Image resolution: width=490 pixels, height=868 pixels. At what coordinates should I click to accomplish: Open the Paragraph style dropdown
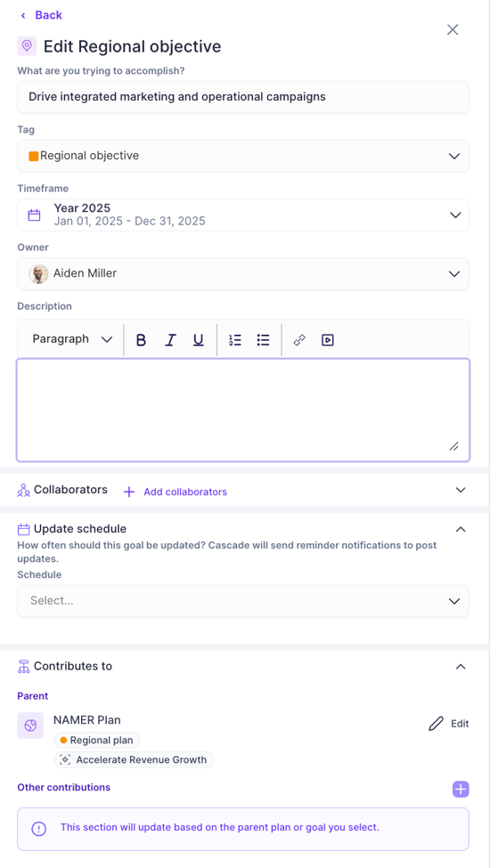[72, 339]
